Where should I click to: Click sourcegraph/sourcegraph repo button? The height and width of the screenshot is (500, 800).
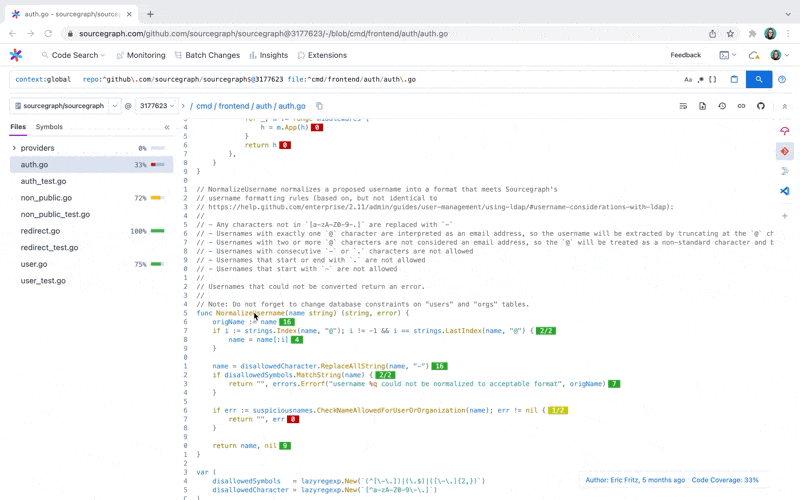59,106
